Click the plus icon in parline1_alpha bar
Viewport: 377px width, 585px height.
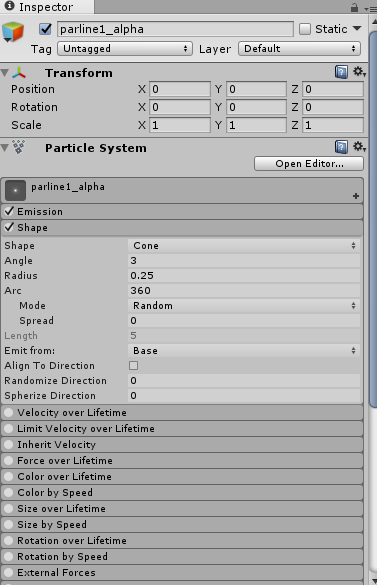click(356, 196)
